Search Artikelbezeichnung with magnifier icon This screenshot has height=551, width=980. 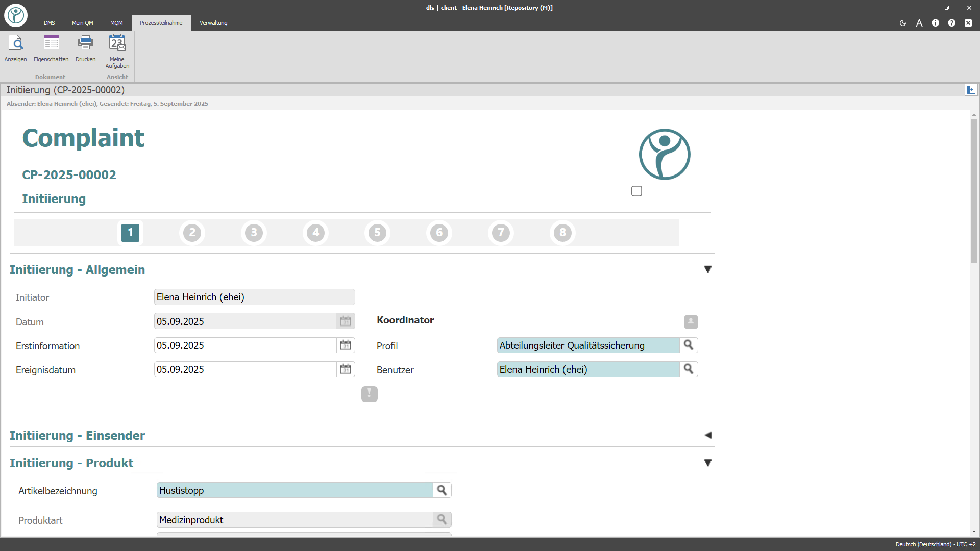pos(442,490)
